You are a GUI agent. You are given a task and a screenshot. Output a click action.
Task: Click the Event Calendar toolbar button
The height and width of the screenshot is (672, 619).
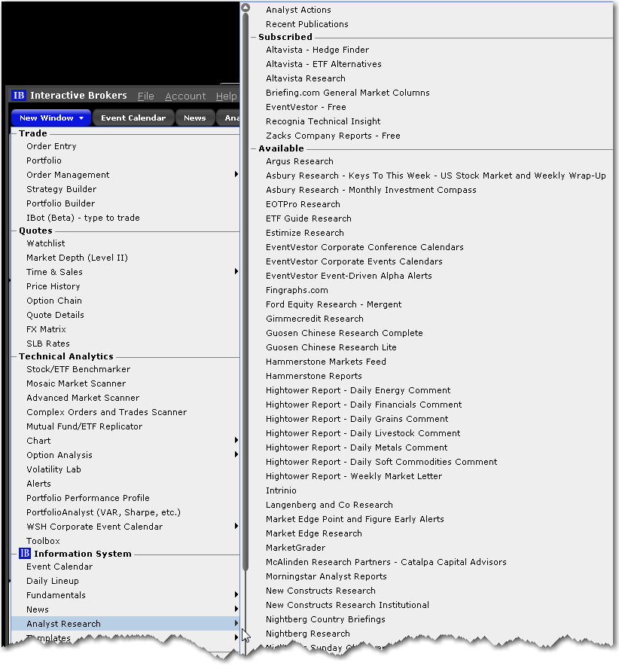(133, 118)
